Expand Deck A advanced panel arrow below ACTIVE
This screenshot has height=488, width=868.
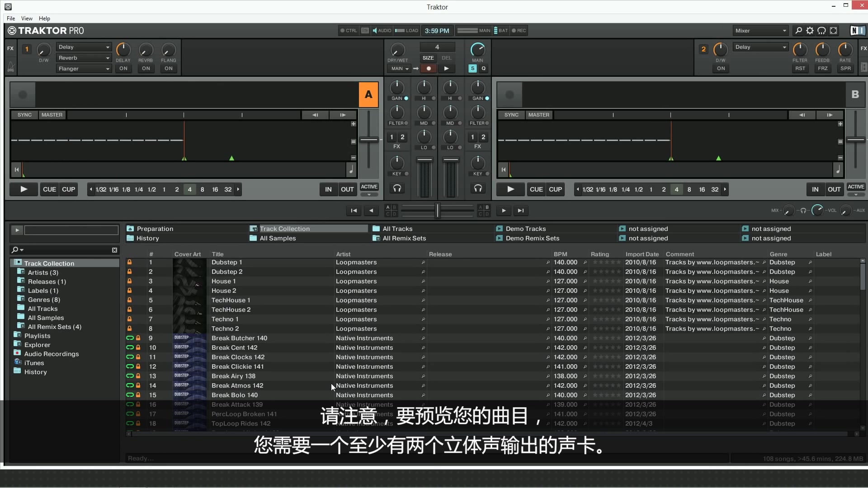pyautogui.click(x=369, y=195)
